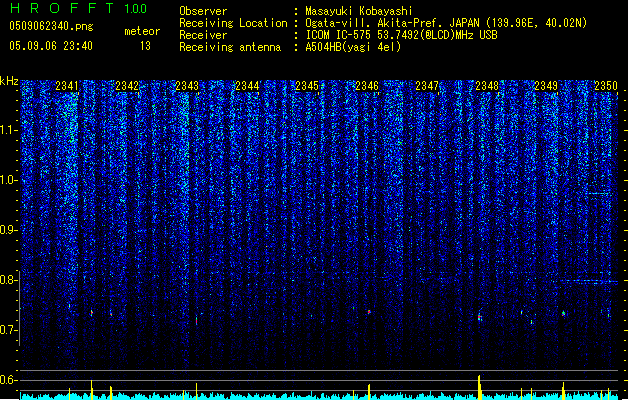Click the 1.0 frequency axis label
The width and height of the screenshot is (629, 400).
pos(9,180)
